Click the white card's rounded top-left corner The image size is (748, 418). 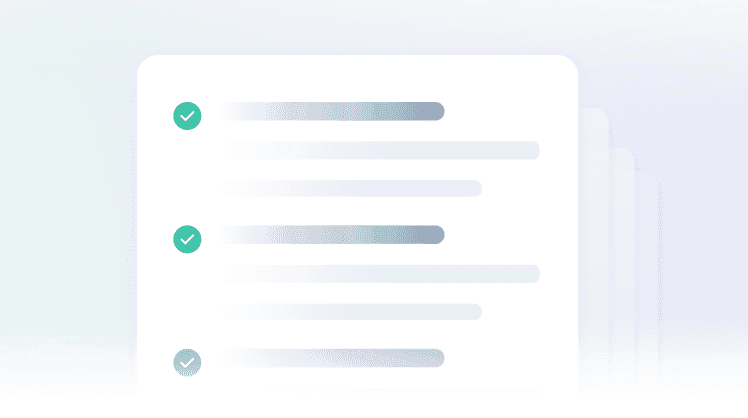click(x=147, y=64)
